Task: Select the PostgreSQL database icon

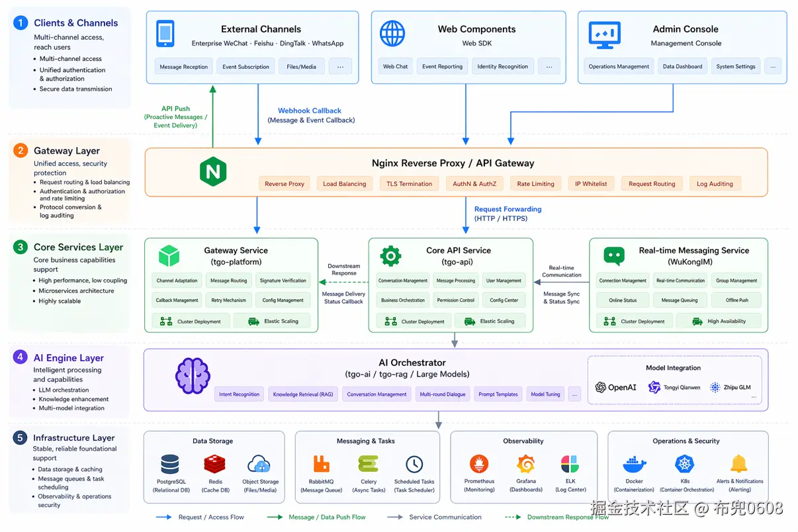Action: tap(170, 464)
